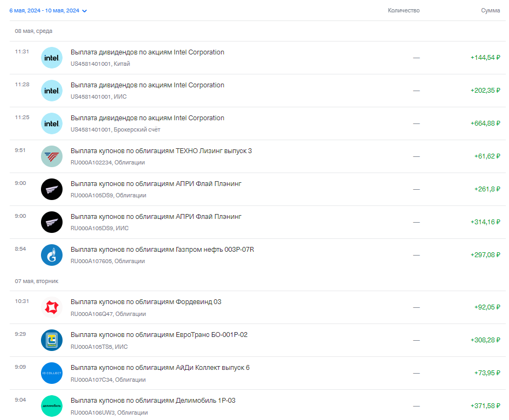Image resolution: width=509 pixels, height=420 pixels.
Task: Click the Intel logo in the 11:25 row
Action: click(x=52, y=123)
